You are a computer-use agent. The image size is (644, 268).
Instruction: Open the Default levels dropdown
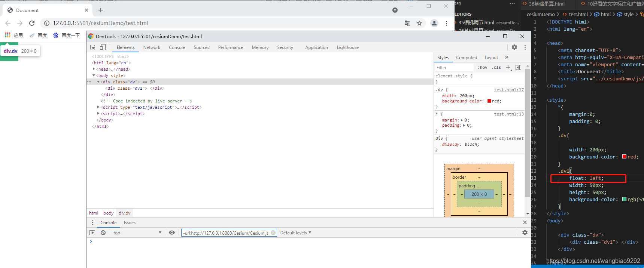click(296, 233)
